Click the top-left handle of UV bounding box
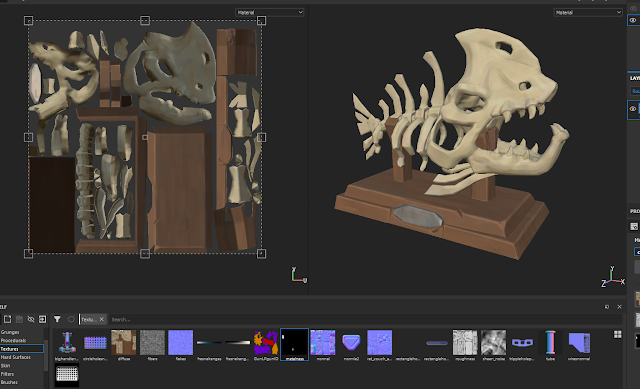Image resolution: width=640 pixels, height=389 pixels. tap(28, 20)
